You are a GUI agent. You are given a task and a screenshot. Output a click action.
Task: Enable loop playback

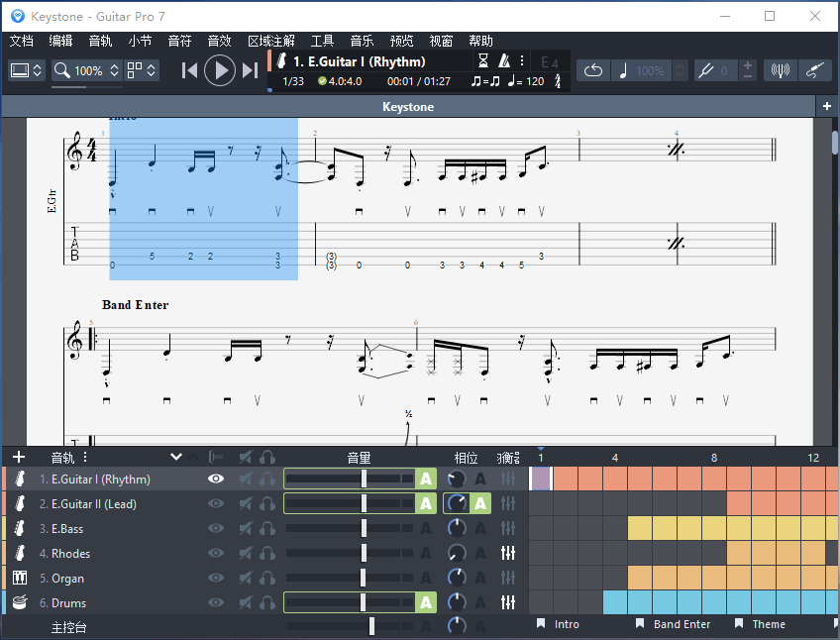click(593, 70)
